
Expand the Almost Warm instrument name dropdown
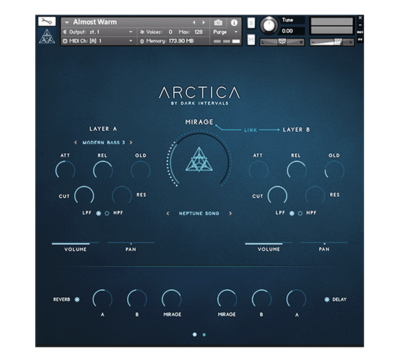(67, 22)
